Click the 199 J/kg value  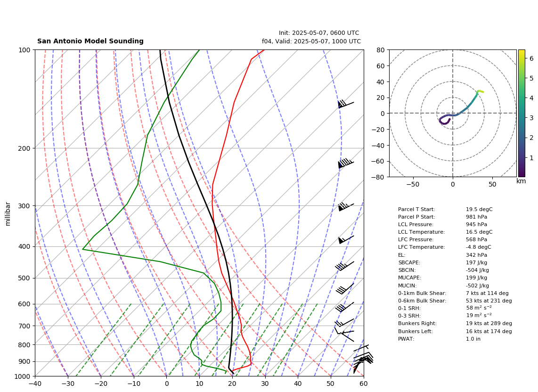click(476, 278)
